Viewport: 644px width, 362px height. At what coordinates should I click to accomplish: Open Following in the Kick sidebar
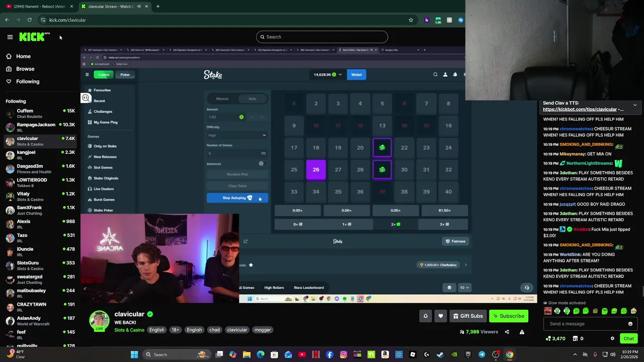(28, 81)
